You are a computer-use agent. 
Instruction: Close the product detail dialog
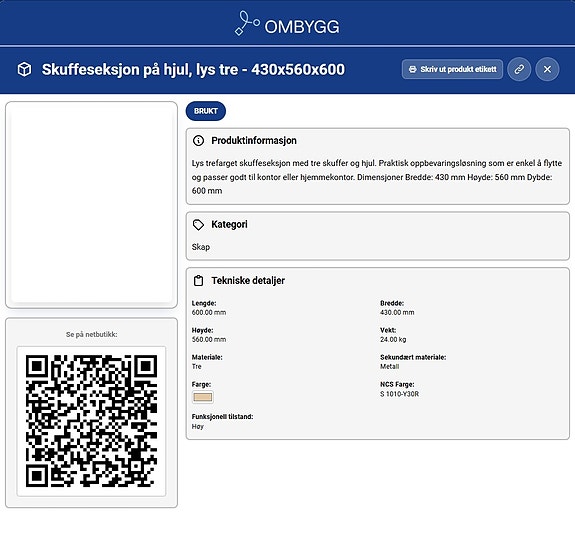click(547, 69)
